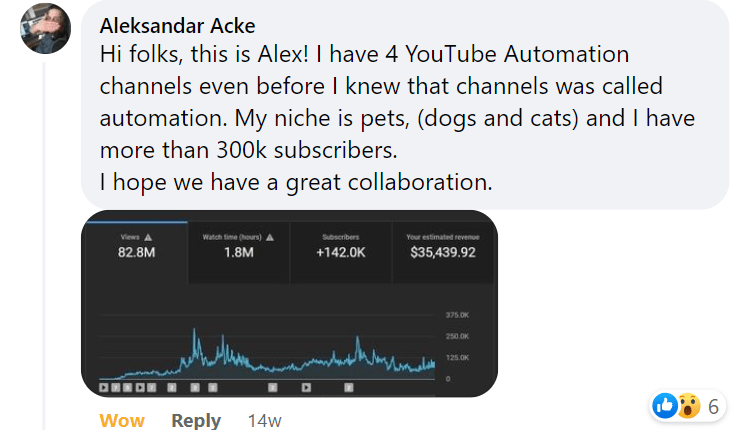
Task: Open the Your estimated revenue tab
Action: [442, 246]
